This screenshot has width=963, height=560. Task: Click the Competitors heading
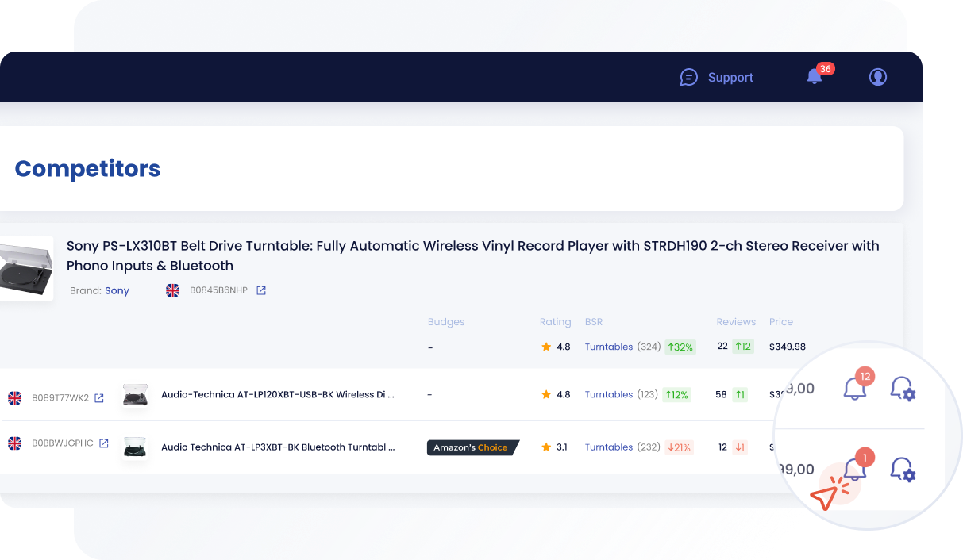coord(87,168)
